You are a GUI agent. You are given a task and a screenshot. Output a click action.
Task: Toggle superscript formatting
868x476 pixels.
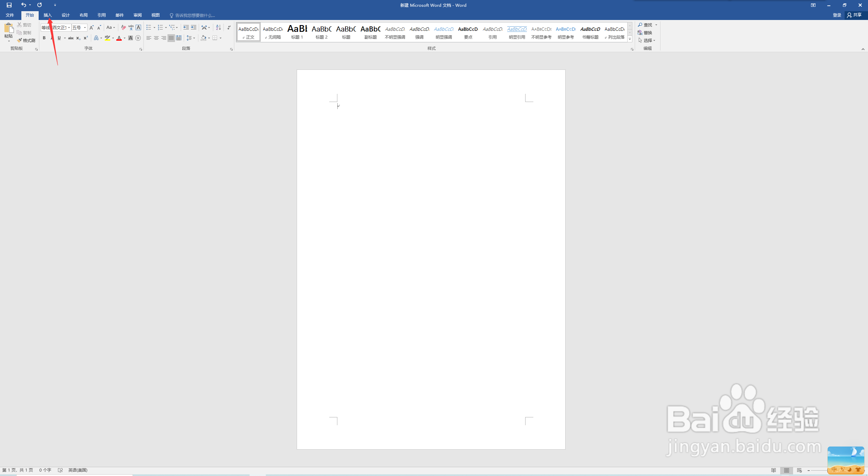86,38
